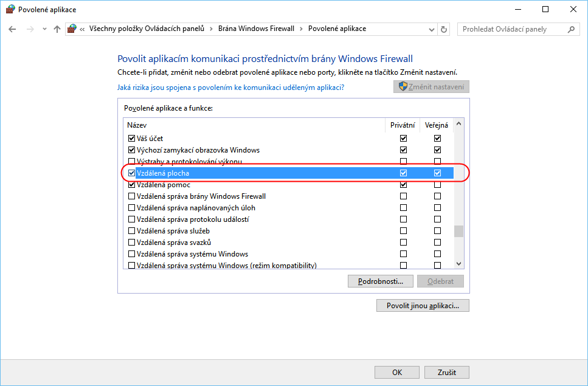Sort list by Název column header
Image resolution: width=588 pixels, height=386 pixels.
(x=254, y=125)
